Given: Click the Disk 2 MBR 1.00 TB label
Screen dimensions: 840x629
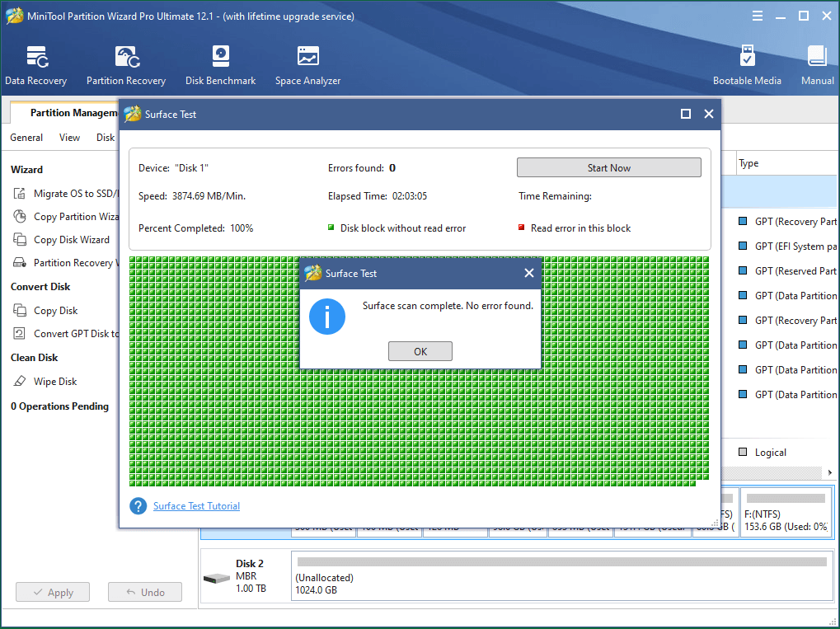Looking at the screenshot, I should pos(251,576).
